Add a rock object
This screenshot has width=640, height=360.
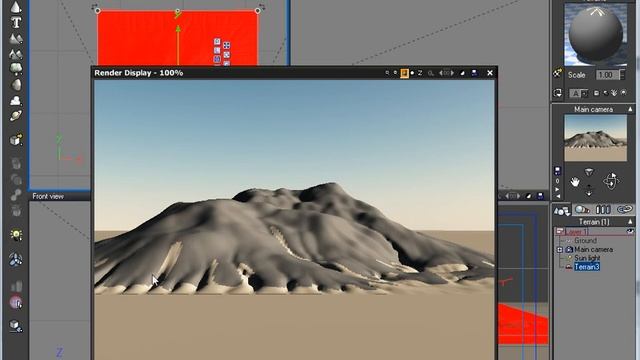[x=16, y=85]
